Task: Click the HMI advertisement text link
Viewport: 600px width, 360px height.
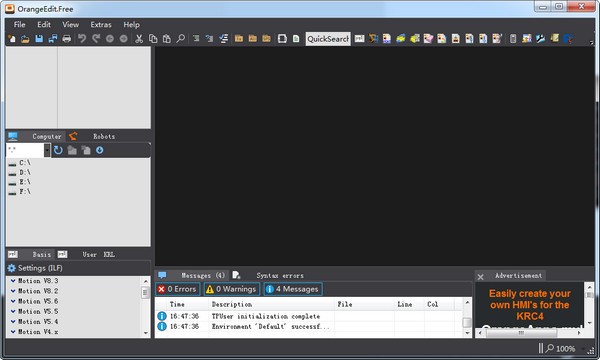Action: [530, 305]
